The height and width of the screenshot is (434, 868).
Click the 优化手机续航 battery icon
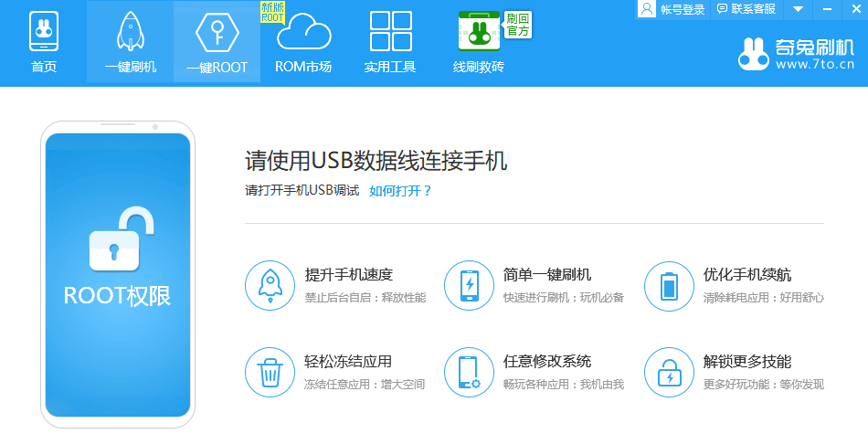pyautogui.click(x=669, y=285)
